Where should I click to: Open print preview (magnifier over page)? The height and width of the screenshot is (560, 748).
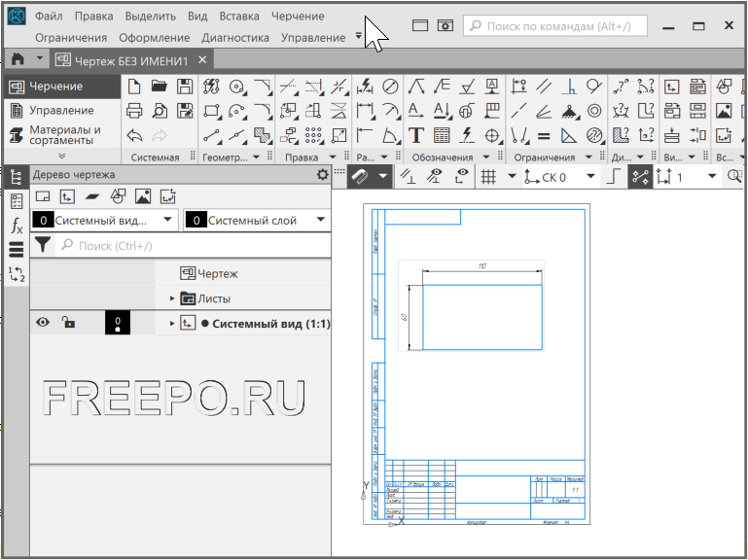point(160,111)
